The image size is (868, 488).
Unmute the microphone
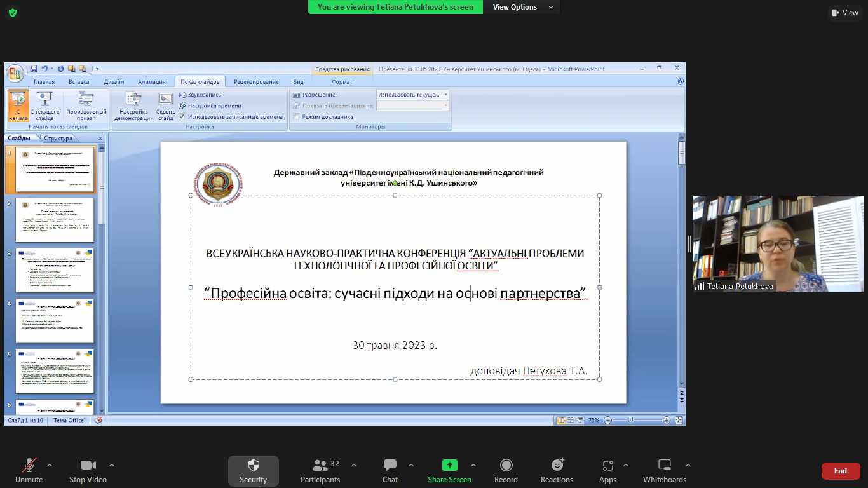(x=29, y=465)
